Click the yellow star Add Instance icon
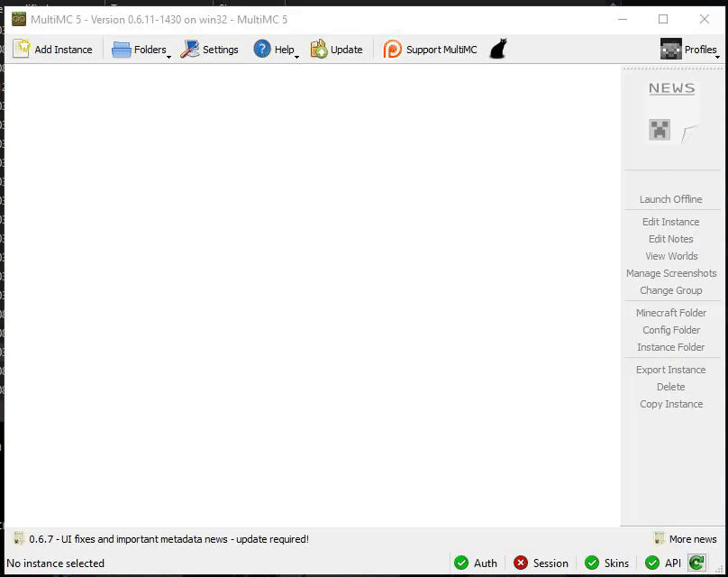Viewport: 728px width, 577px height. (x=22, y=49)
